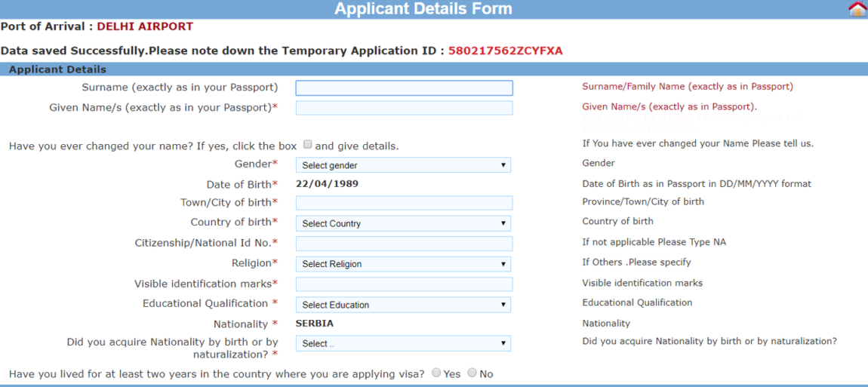Click the home icon in header

tap(857, 9)
